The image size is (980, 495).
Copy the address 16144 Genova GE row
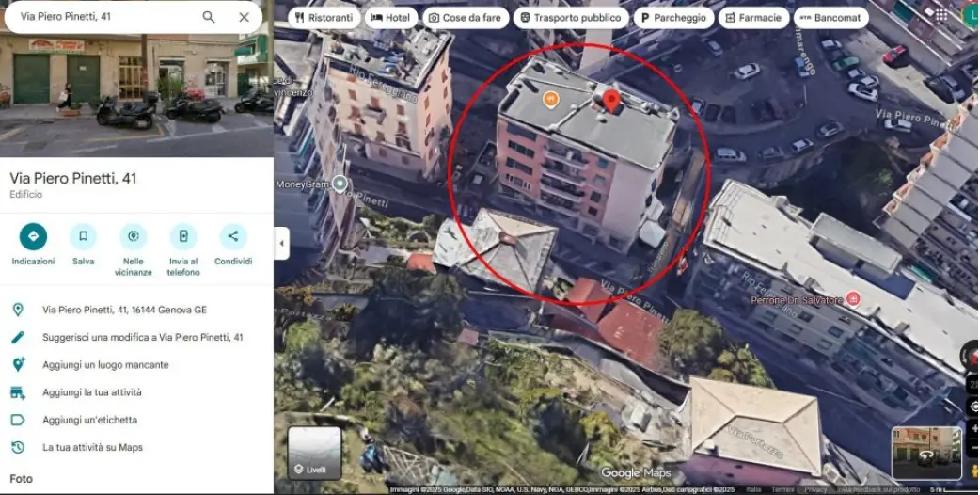(136, 310)
